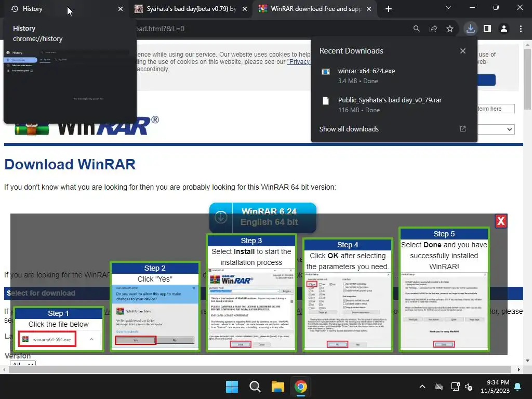Open the tab search chevron
This screenshot has width=532, height=399.
[x=448, y=7]
